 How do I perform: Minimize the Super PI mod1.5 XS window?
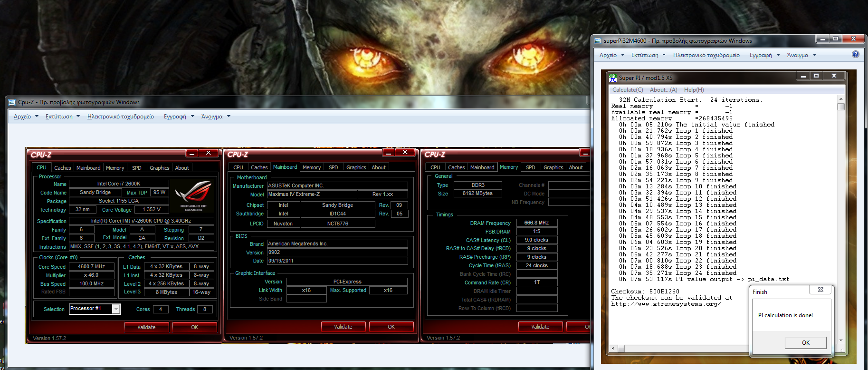pos(803,76)
